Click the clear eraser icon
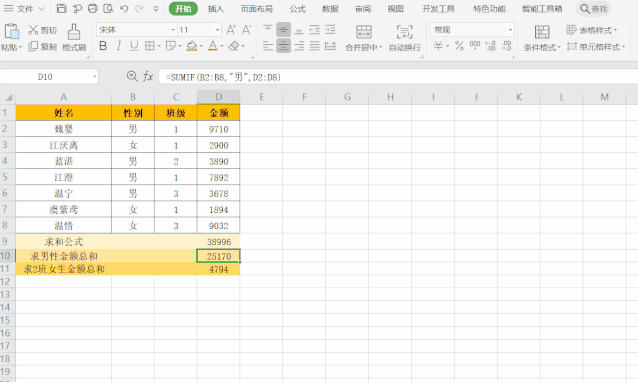Viewport: 638px width, 382px height. (234, 46)
